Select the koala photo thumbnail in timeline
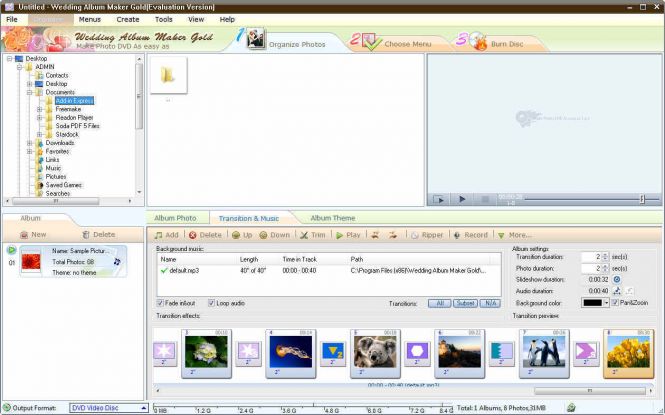 click(x=375, y=353)
